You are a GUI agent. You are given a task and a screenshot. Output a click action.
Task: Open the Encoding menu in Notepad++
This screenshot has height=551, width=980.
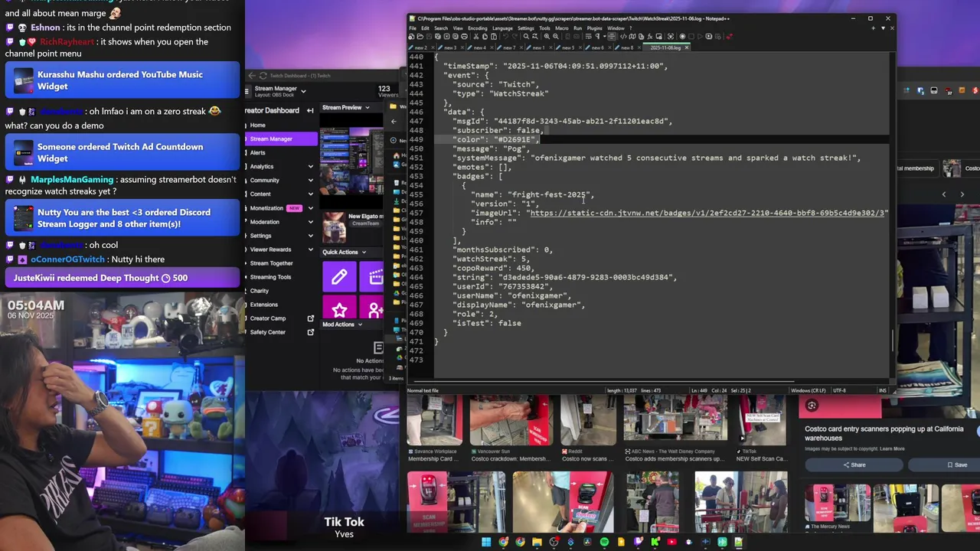coord(477,28)
